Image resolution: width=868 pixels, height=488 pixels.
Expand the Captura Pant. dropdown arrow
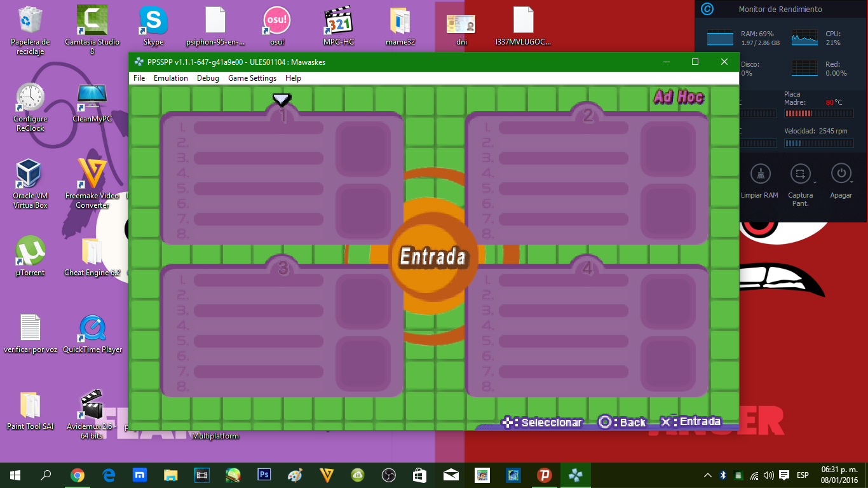coord(815,183)
